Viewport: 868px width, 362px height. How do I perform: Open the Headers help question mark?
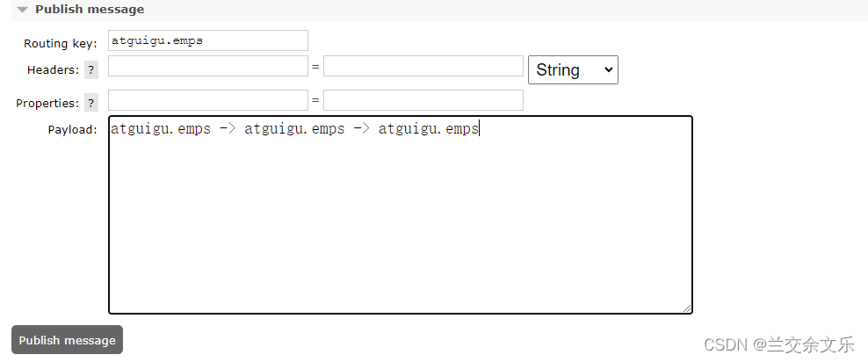91,69
